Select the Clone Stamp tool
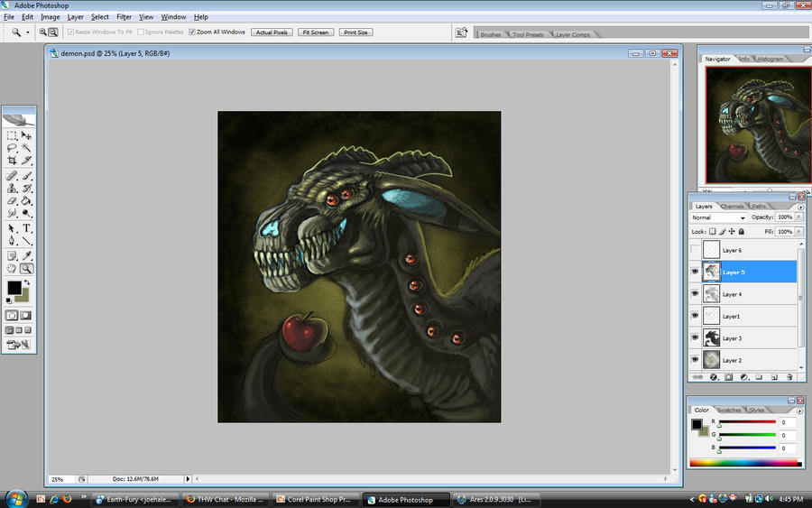 tap(12, 189)
